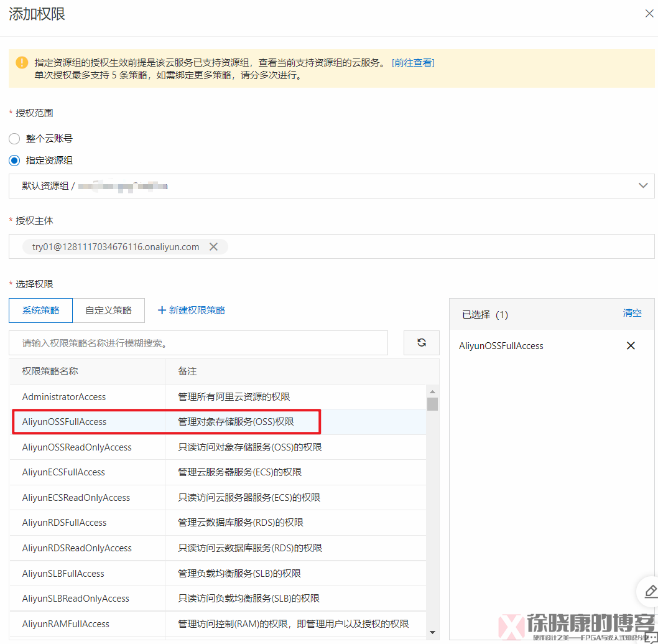Click the 授权主体 input field
The width and height of the screenshot is (658, 644).
pos(331,246)
